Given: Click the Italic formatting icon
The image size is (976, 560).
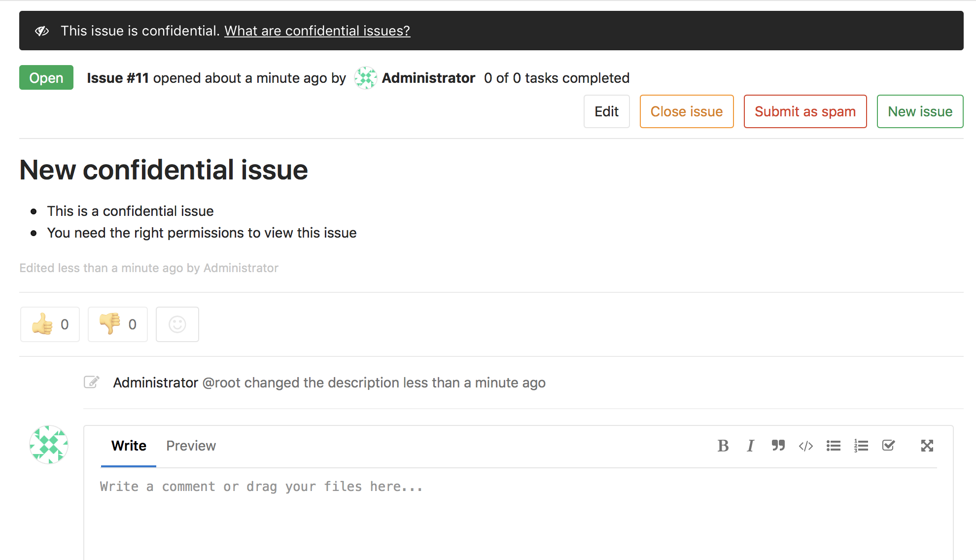Looking at the screenshot, I should (750, 446).
